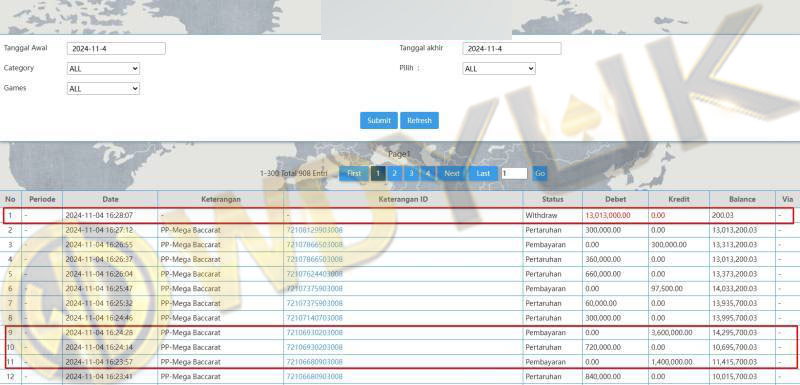This screenshot has height=385, width=800.
Task: Click the Tanggal akhir date field
Action: click(512, 48)
